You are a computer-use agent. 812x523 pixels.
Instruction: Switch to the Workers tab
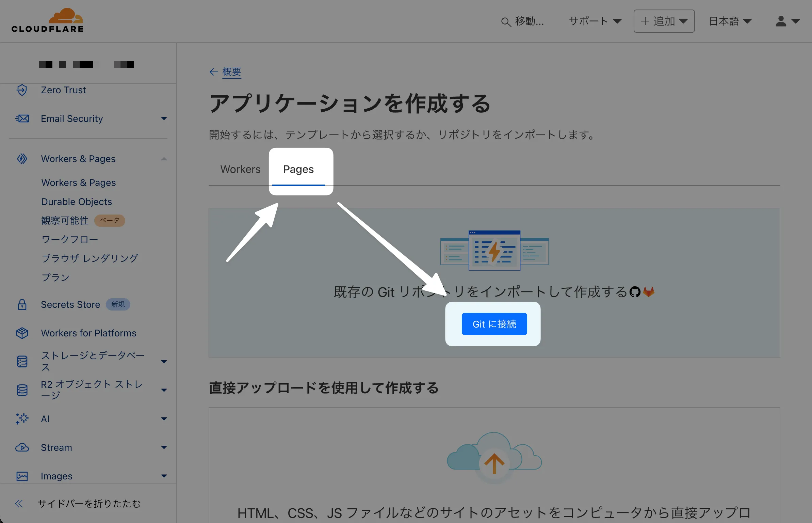point(240,169)
